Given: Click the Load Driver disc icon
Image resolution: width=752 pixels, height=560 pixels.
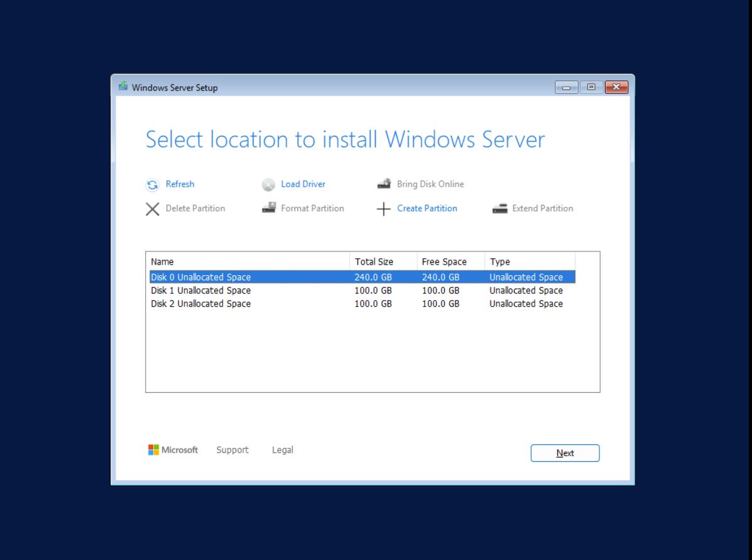Looking at the screenshot, I should 269,185.
